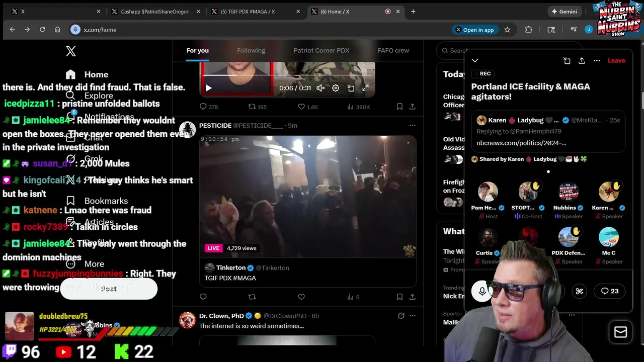Reply to the post with 378 replies
The image size is (644, 362).
coord(209,107)
